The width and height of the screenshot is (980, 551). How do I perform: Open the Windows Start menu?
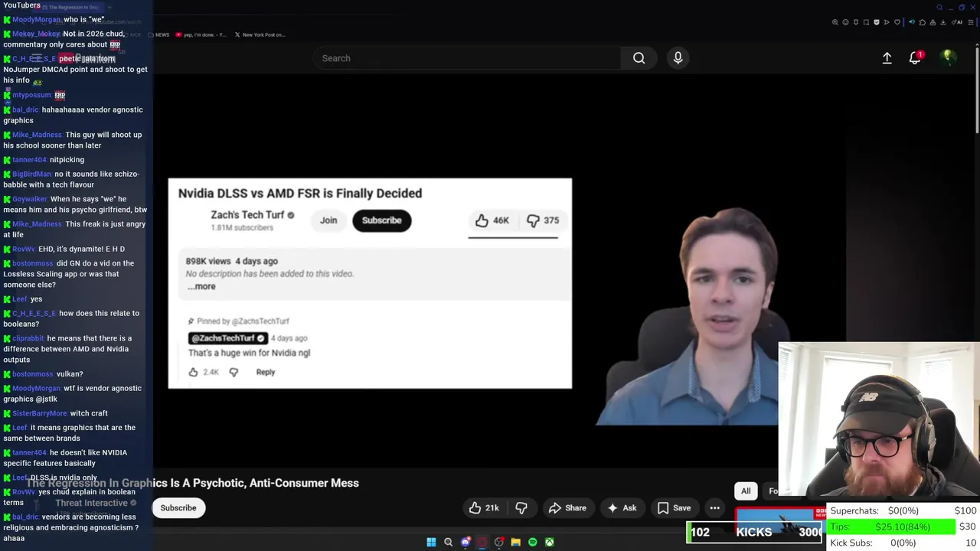pos(431,543)
